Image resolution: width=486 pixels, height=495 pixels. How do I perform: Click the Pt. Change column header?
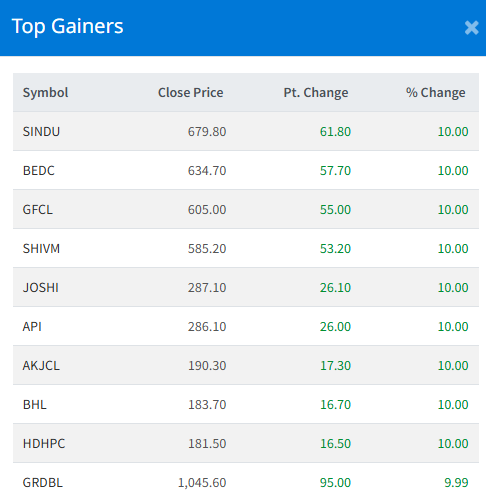point(316,92)
